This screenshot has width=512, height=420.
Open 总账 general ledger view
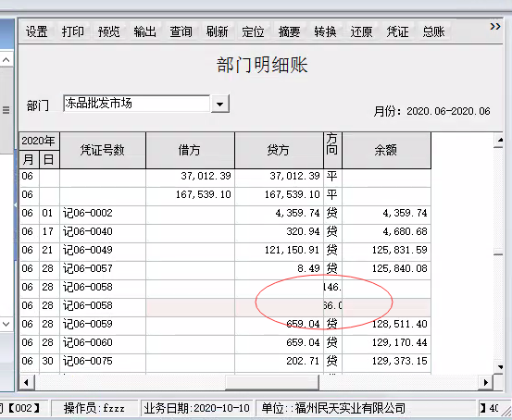point(433,31)
